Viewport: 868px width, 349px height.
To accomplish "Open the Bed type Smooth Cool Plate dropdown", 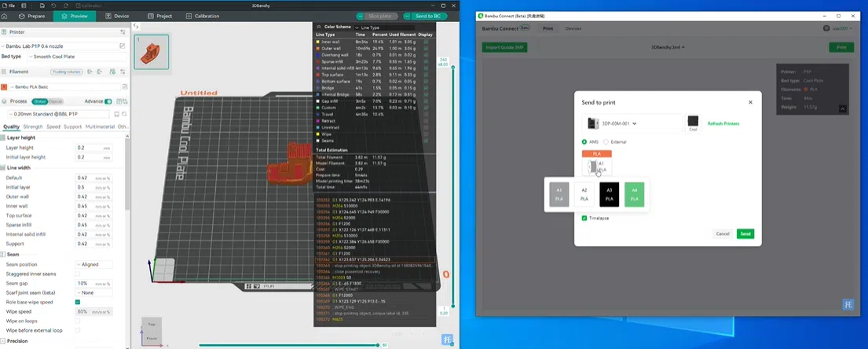I will coord(76,57).
